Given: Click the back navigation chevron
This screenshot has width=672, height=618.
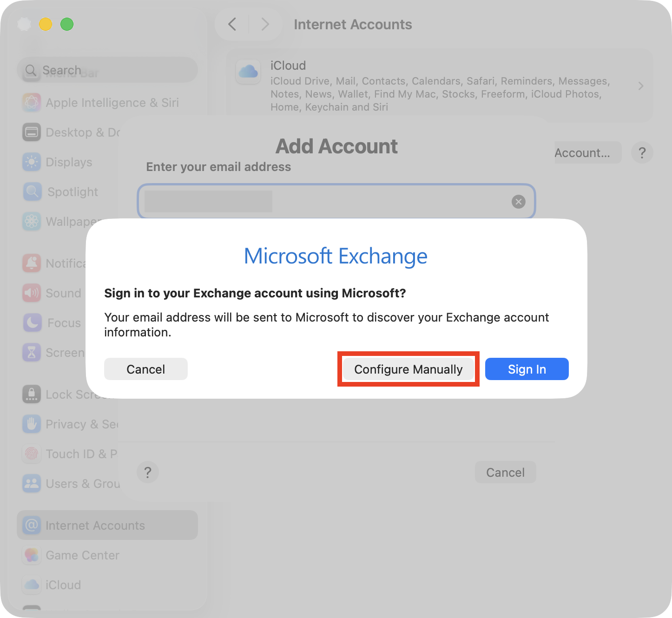Looking at the screenshot, I should tap(232, 24).
